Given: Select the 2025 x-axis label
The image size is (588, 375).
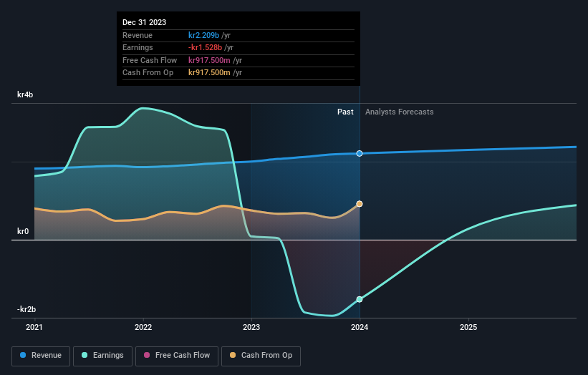Looking at the screenshot, I should tap(468, 327).
